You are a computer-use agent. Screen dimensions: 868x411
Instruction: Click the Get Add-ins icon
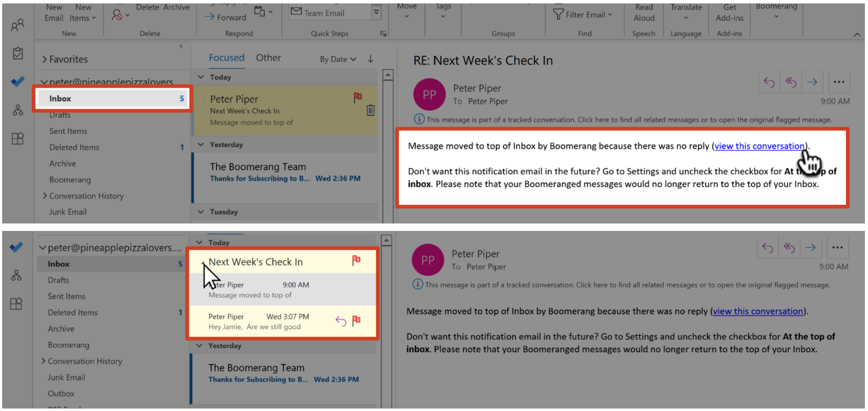730,14
